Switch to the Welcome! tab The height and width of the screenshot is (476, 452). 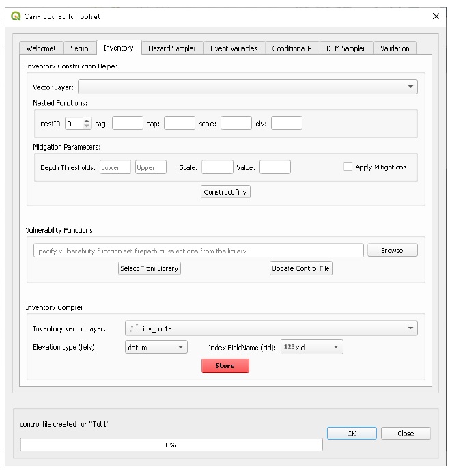coord(41,48)
